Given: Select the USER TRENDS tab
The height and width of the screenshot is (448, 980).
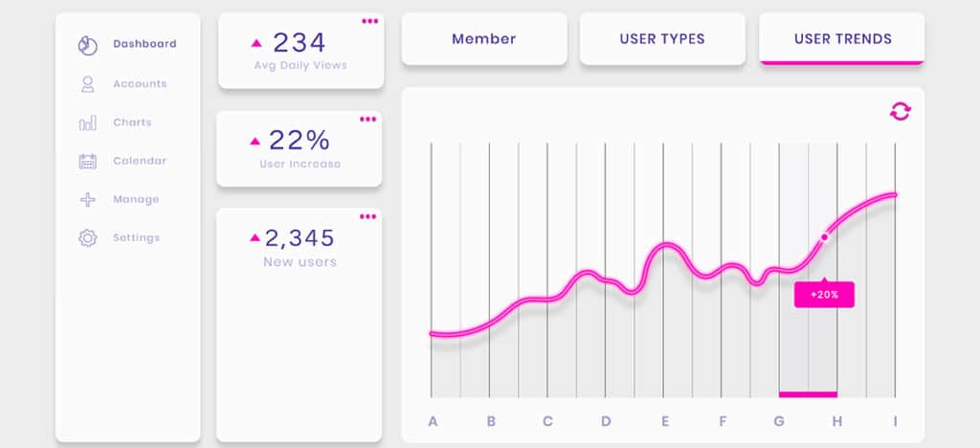Looking at the screenshot, I should coord(842,39).
